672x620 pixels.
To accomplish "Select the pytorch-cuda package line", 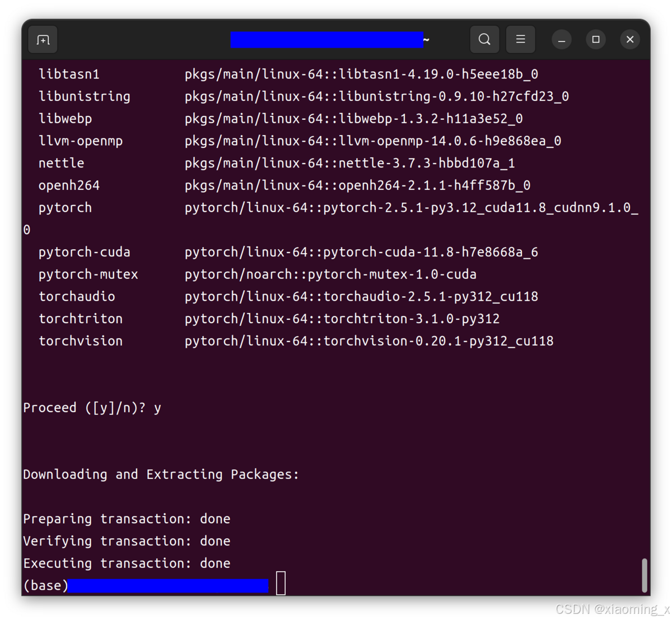I will (84, 251).
